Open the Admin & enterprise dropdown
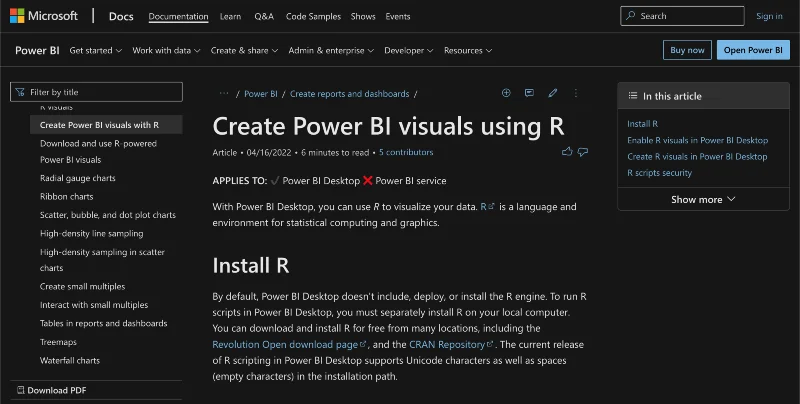Viewport: 800px width, 404px height. point(331,50)
